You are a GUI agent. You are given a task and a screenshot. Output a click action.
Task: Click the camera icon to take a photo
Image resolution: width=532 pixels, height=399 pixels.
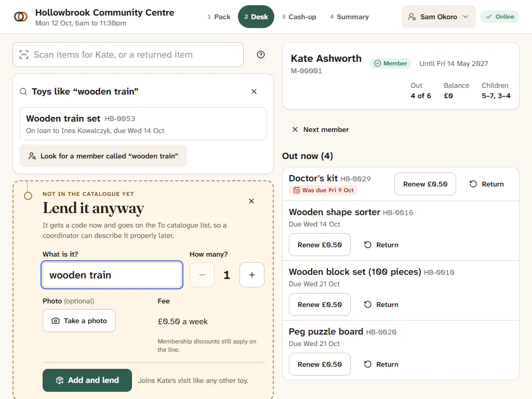[x=55, y=321]
